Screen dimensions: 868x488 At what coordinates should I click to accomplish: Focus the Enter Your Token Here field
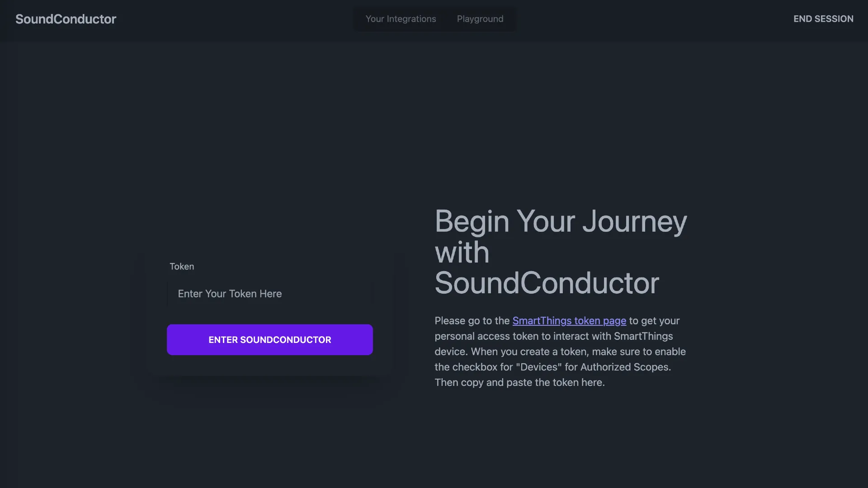270,294
